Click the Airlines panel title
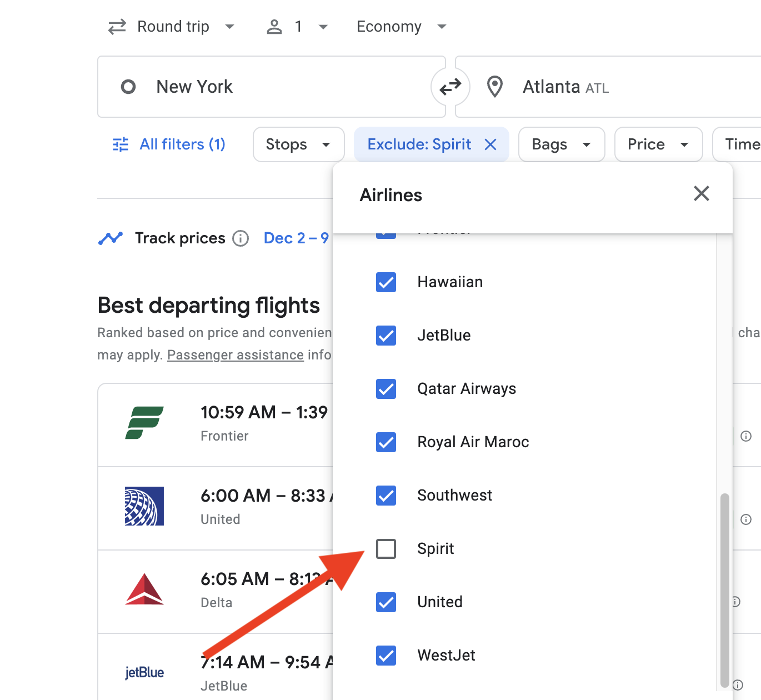 391,195
